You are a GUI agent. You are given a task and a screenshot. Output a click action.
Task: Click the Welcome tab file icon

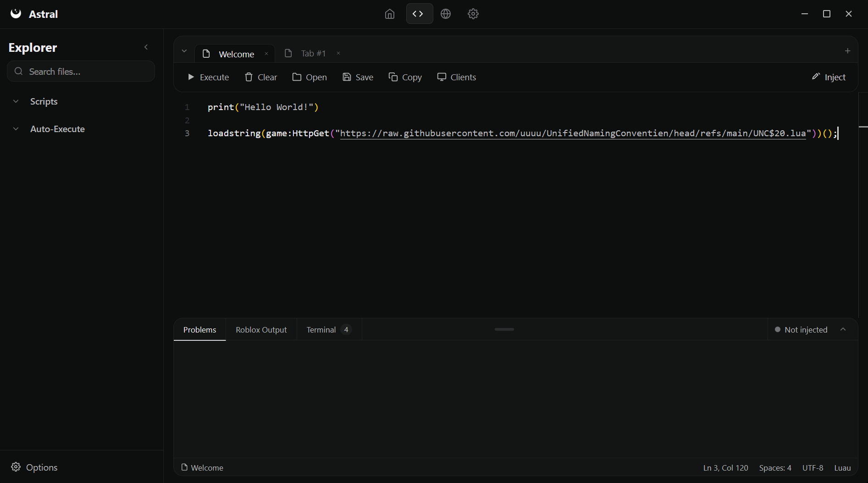206,54
